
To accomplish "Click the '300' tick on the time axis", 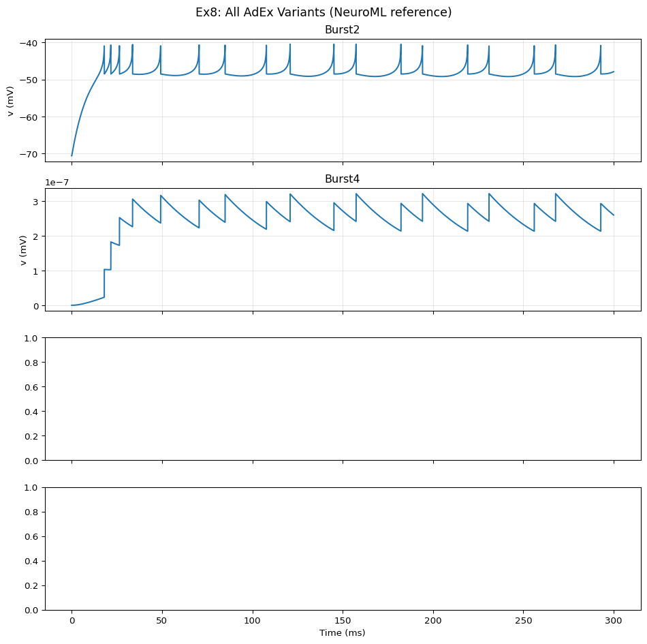I will point(614,620).
